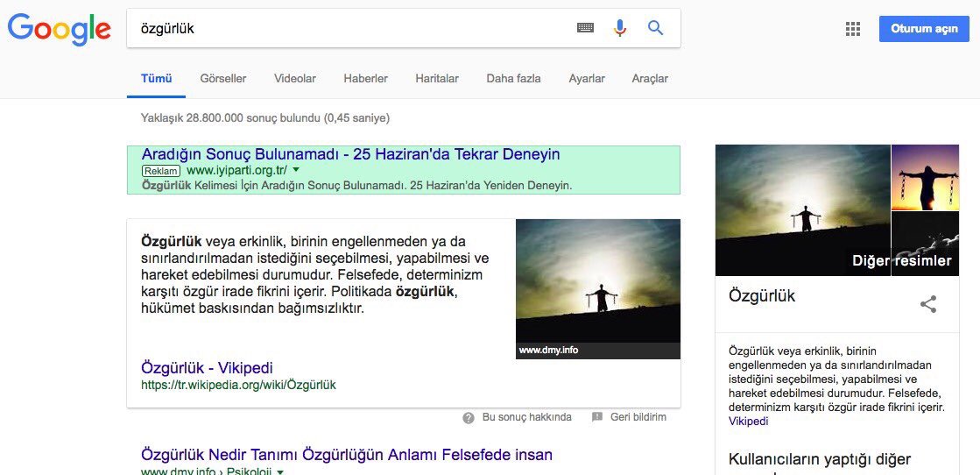Open the Videolar tab
This screenshot has height=475, width=980.
coord(295,79)
